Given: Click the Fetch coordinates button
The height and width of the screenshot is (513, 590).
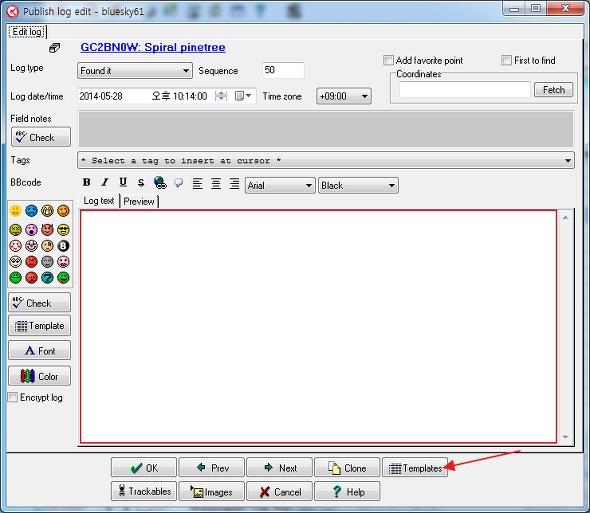Looking at the screenshot, I should [554, 90].
